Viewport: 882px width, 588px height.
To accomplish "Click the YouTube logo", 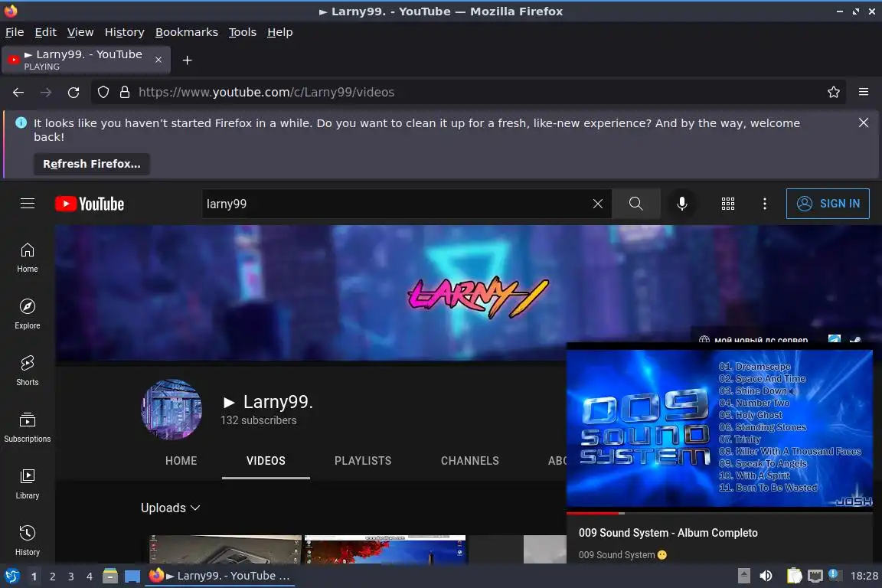I will (90, 204).
